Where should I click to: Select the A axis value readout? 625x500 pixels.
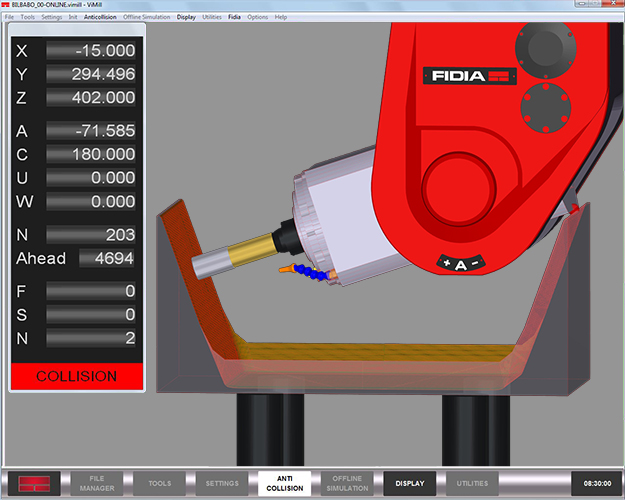(91, 131)
